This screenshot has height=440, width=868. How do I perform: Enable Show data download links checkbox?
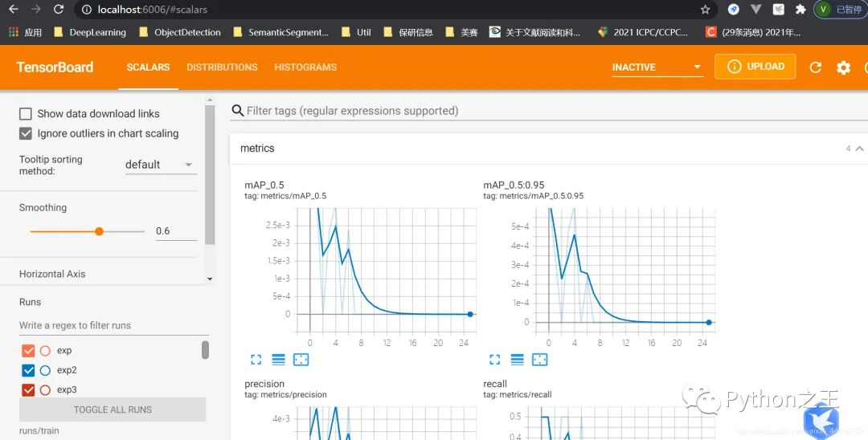click(26, 114)
